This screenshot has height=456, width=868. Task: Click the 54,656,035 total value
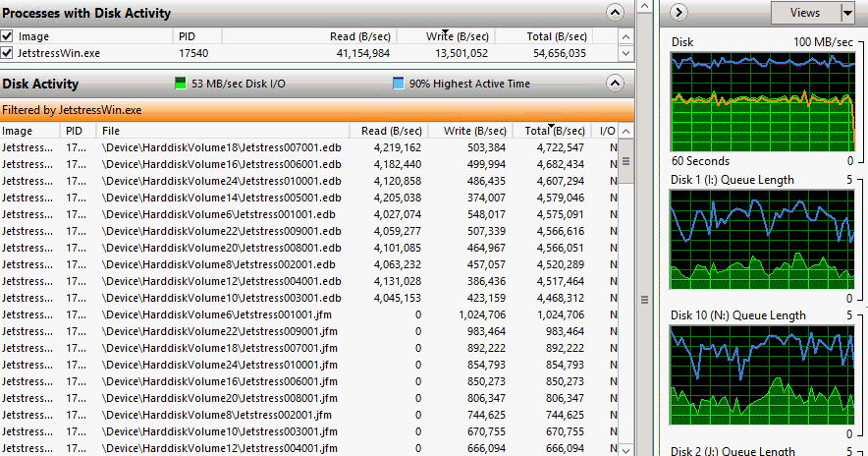click(x=560, y=53)
